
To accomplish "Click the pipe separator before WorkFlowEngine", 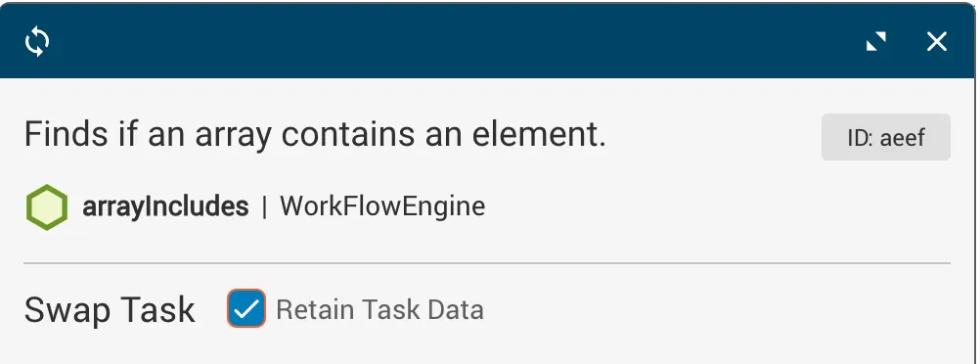I will point(264,206).
